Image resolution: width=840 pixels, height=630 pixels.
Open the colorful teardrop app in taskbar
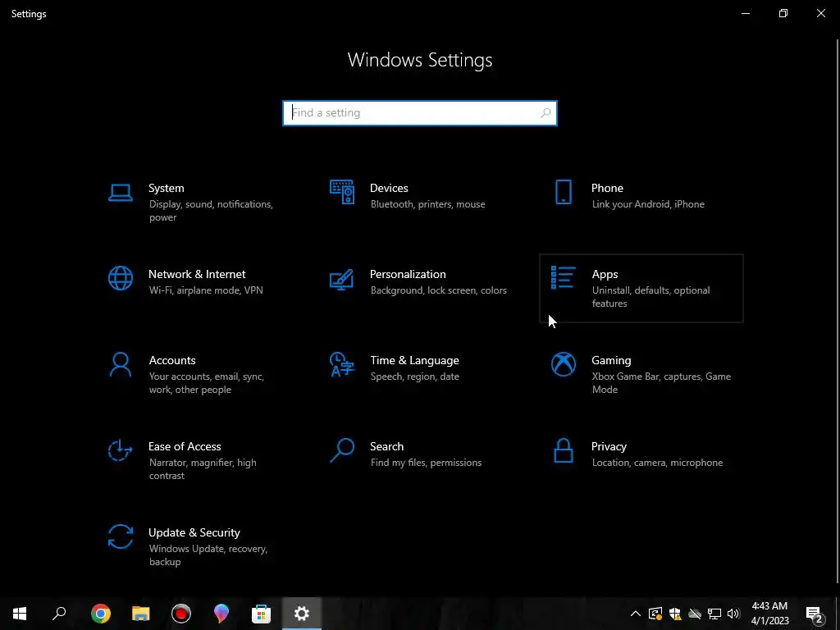pos(221,614)
